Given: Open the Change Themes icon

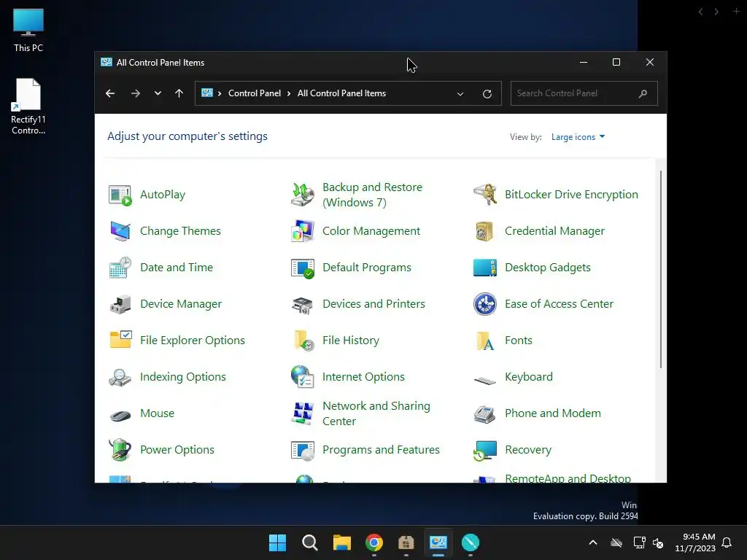Looking at the screenshot, I should tap(120, 231).
